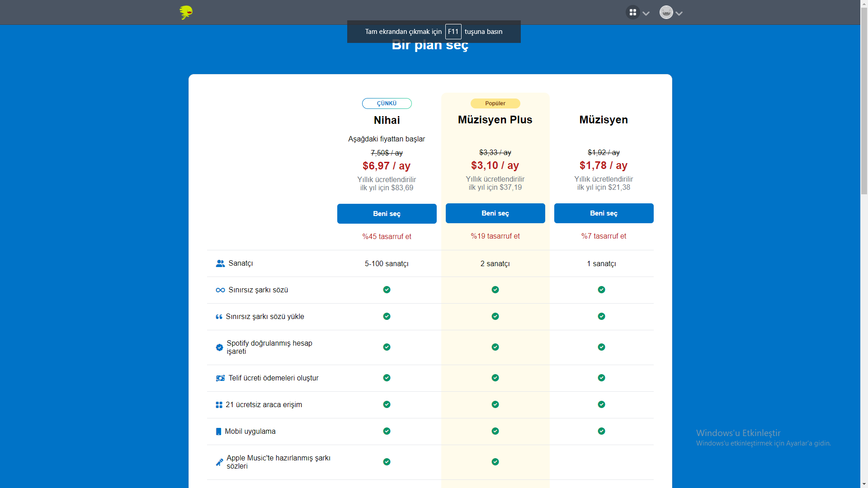Screen dimensions: 868x488
Task: Select the Nihai plan with Beni seç
Action: (x=387, y=214)
